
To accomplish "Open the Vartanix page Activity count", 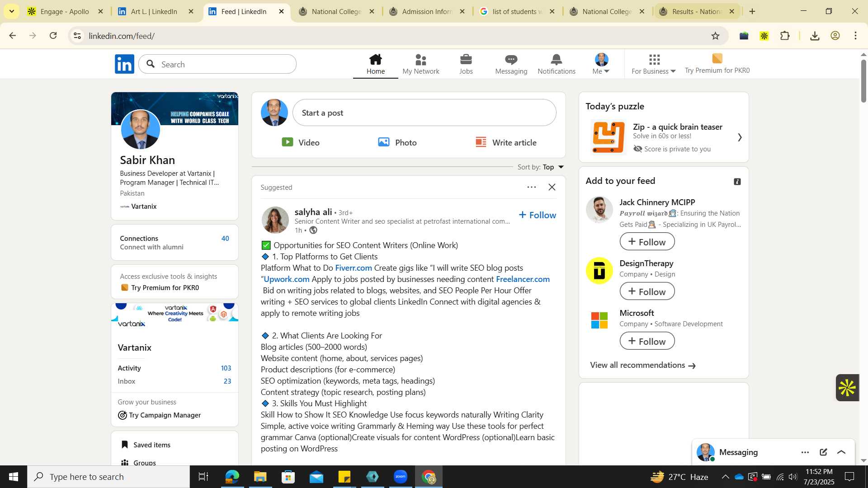I will coord(226,368).
